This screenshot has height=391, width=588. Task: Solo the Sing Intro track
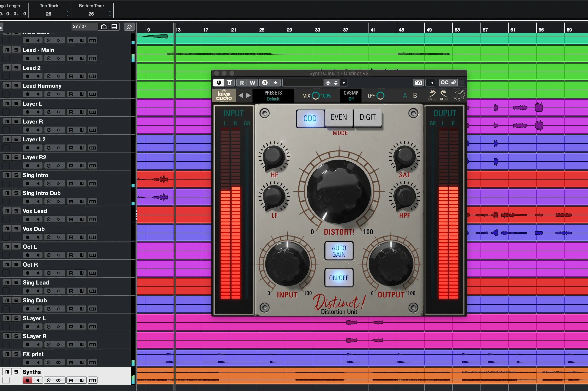pyautogui.click(x=16, y=175)
